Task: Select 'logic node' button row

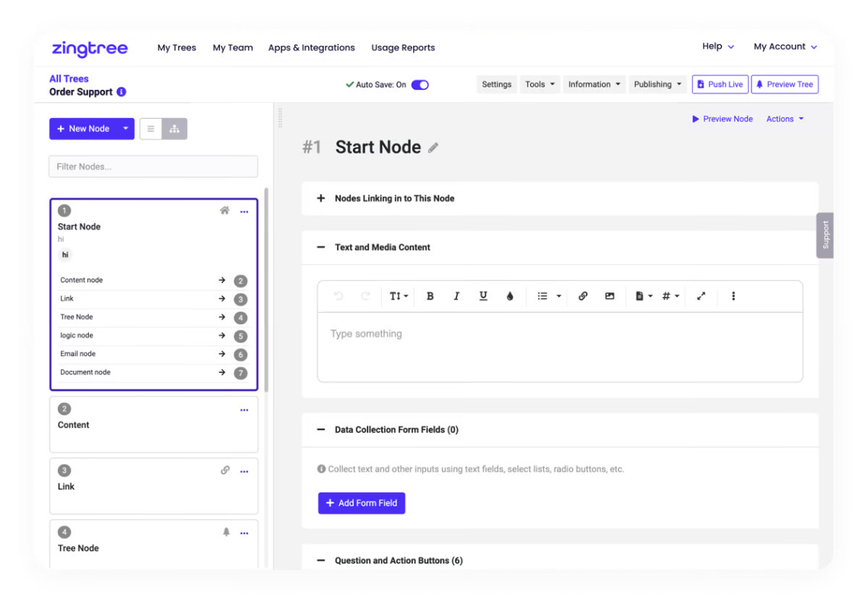Action: [154, 336]
